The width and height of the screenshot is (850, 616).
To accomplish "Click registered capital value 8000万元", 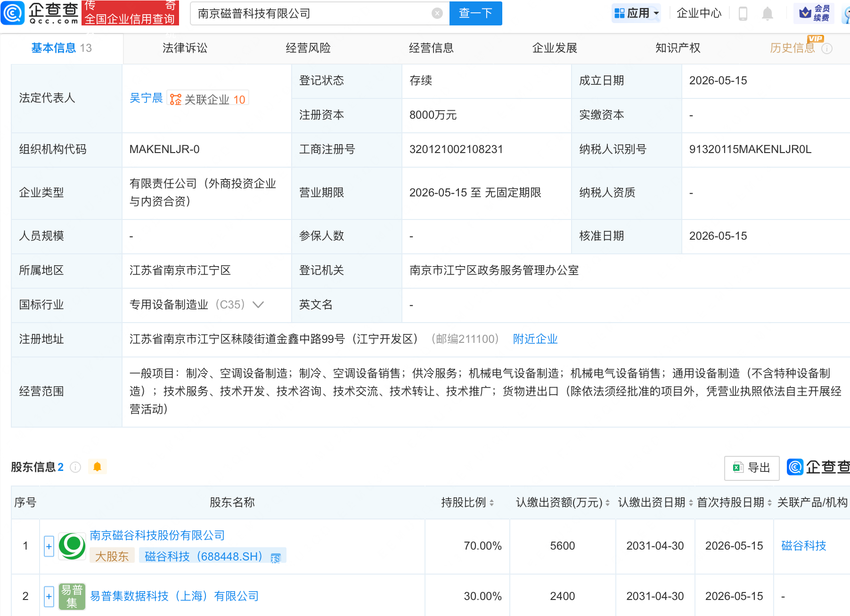I will (433, 115).
